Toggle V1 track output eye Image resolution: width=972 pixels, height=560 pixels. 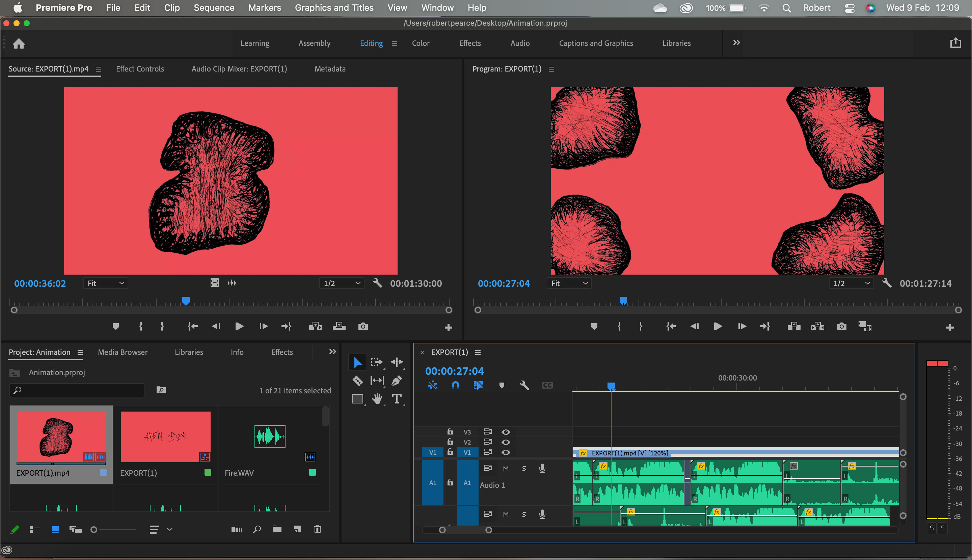click(x=506, y=452)
